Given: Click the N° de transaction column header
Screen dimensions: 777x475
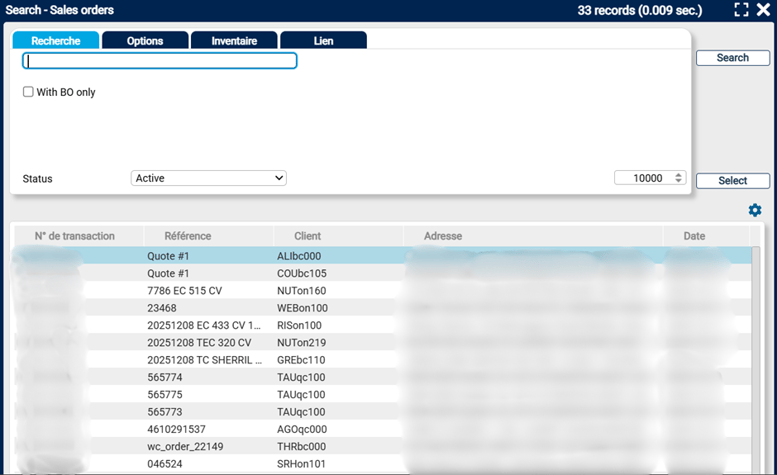Looking at the screenshot, I should pos(75,236).
